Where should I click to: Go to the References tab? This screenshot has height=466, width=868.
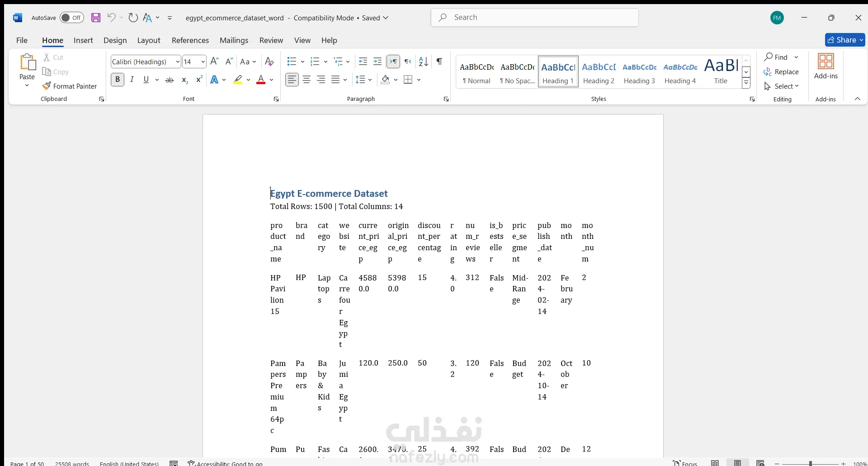click(190, 40)
